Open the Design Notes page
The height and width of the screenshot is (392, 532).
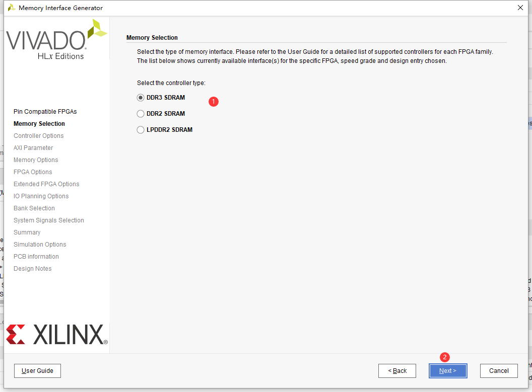click(32, 268)
